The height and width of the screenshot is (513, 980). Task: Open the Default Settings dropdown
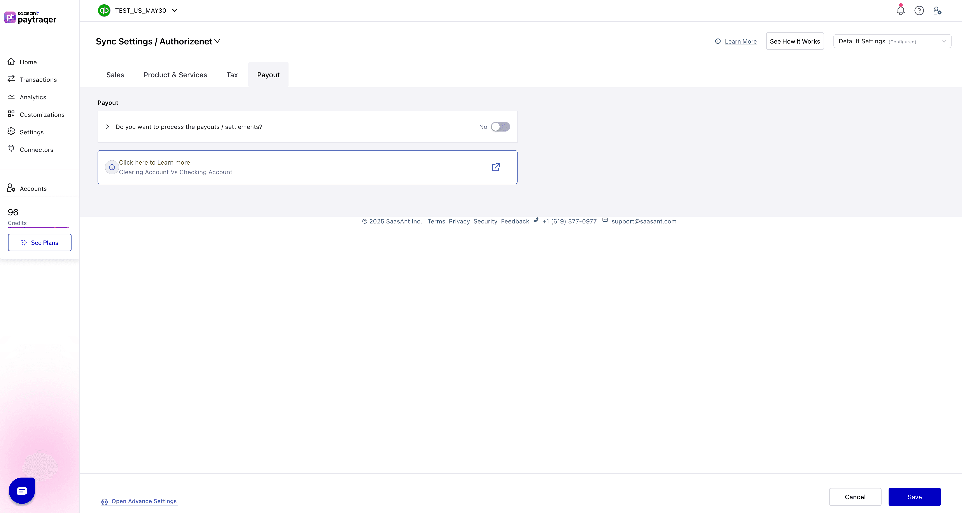pyautogui.click(x=892, y=41)
